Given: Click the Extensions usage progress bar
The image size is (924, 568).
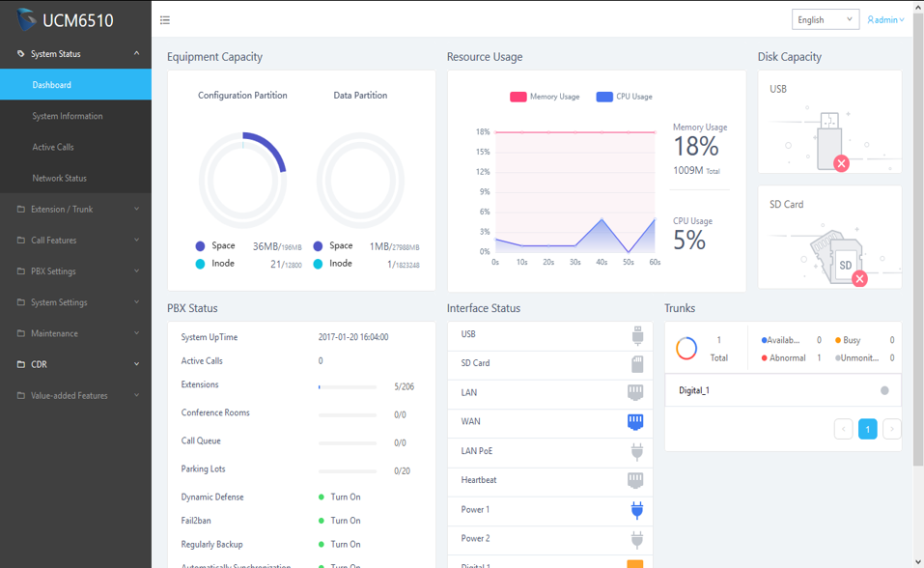Looking at the screenshot, I should (348, 386).
